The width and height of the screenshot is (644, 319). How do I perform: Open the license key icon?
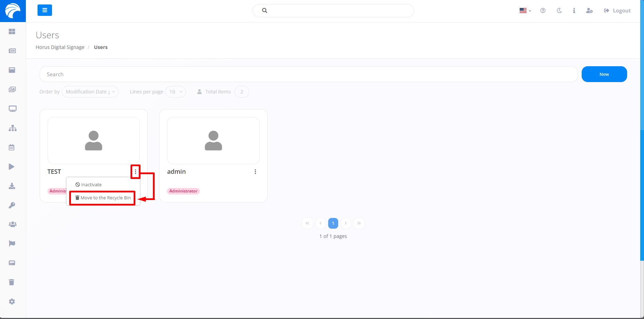(12, 205)
